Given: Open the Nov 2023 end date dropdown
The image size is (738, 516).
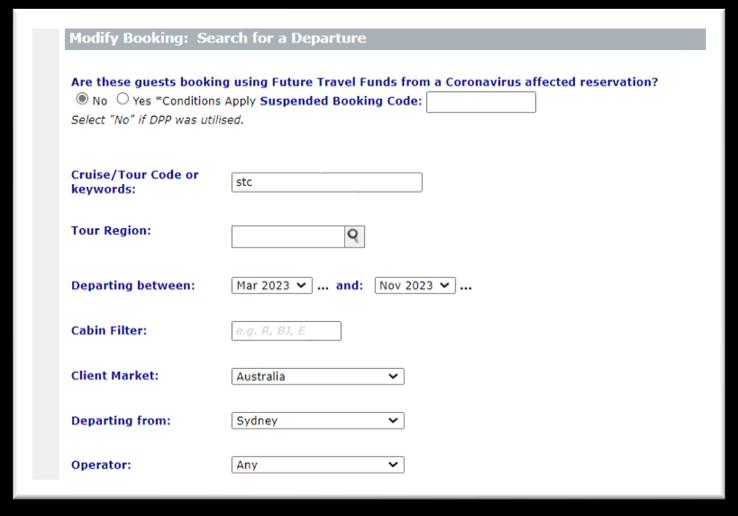Looking at the screenshot, I should (x=415, y=286).
